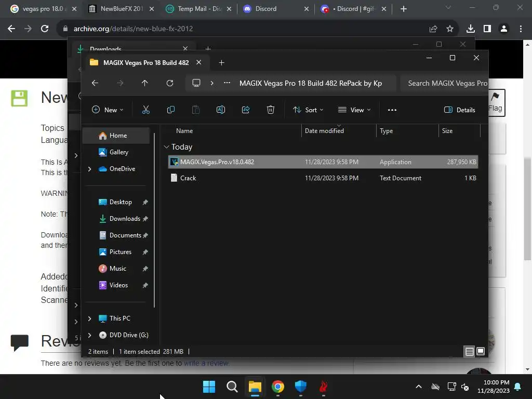Open Chrome downloads icon
The width and height of the screenshot is (532, 399).
point(470,29)
